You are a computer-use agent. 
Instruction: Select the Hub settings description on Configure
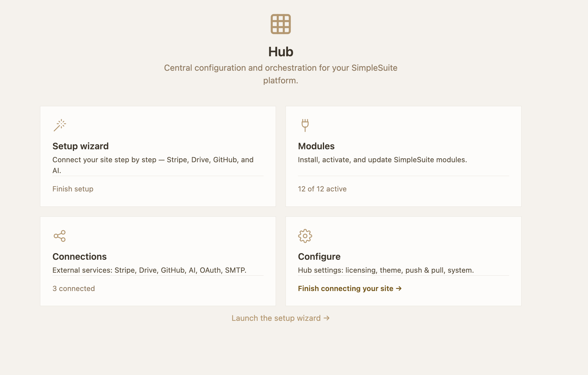point(386,270)
